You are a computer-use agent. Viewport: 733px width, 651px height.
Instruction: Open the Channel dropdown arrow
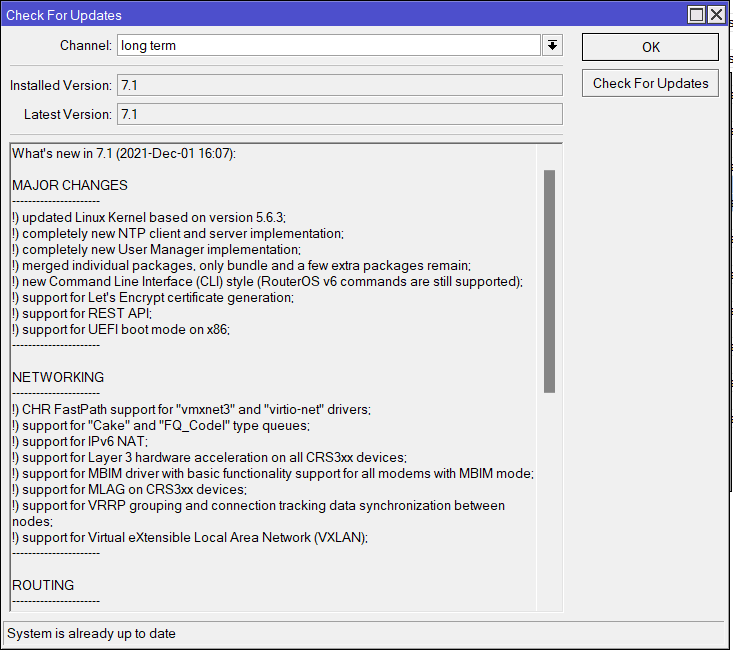(552, 45)
